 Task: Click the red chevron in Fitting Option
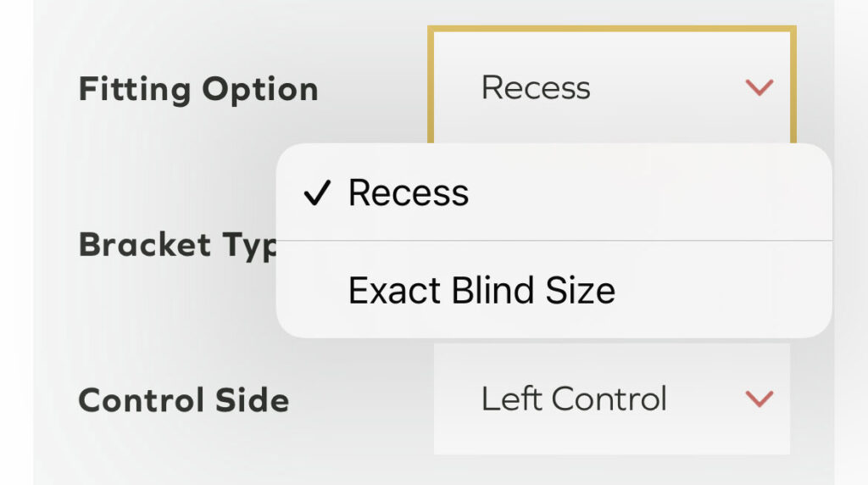(759, 87)
